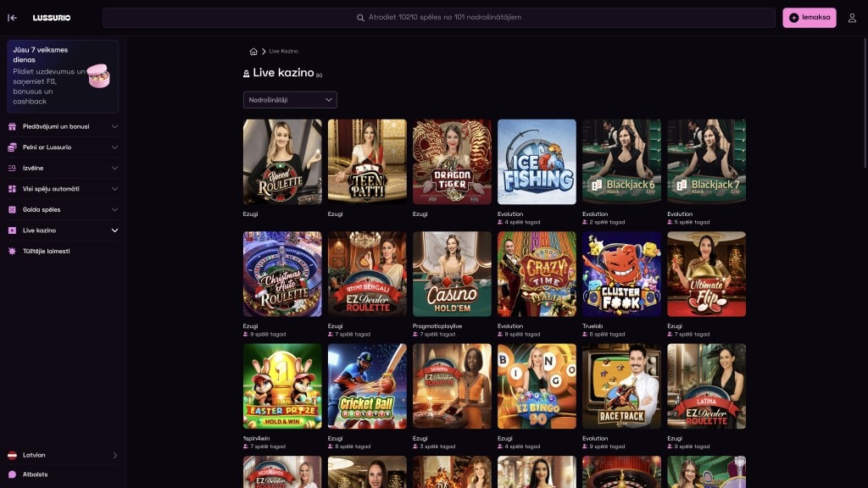Click the game search input field
868x488 pixels.
point(439,18)
